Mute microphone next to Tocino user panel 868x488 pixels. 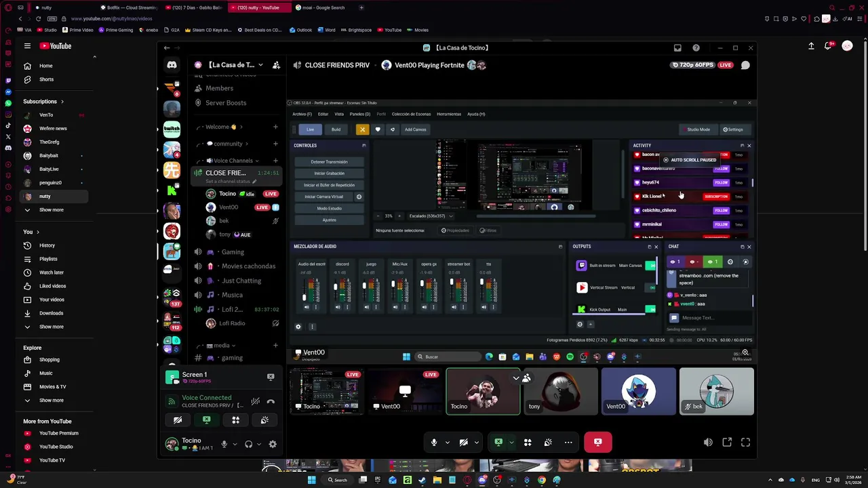point(224,444)
